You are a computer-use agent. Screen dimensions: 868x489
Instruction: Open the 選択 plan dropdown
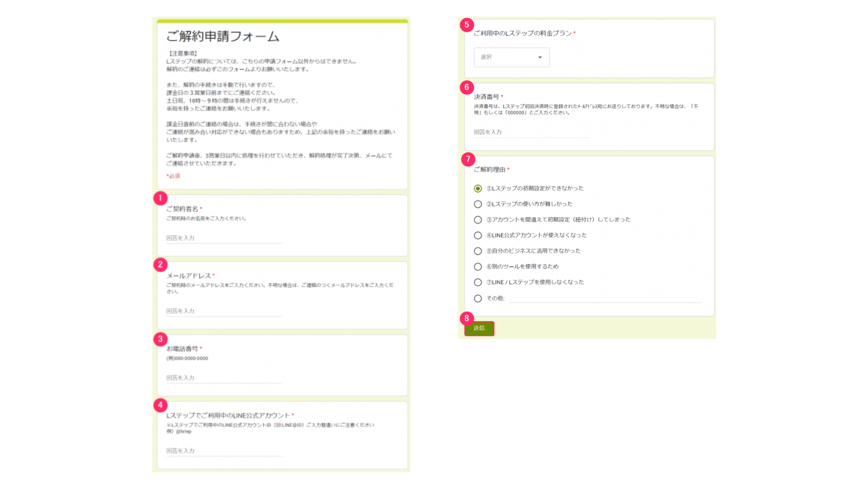(x=511, y=57)
